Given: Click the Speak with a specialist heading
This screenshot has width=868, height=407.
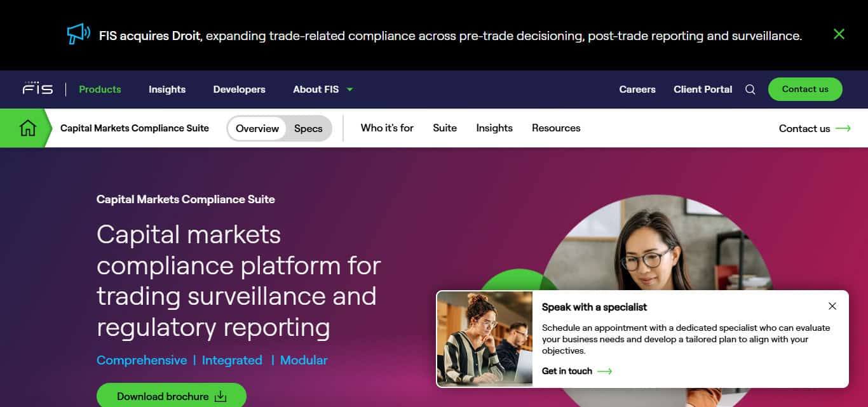Looking at the screenshot, I should (x=594, y=307).
